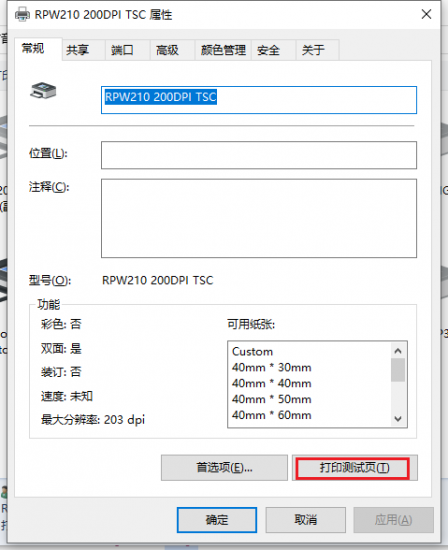Click the printer icon in the title bar
This screenshot has height=550, width=448.
pyautogui.click(x=22, y=14)
